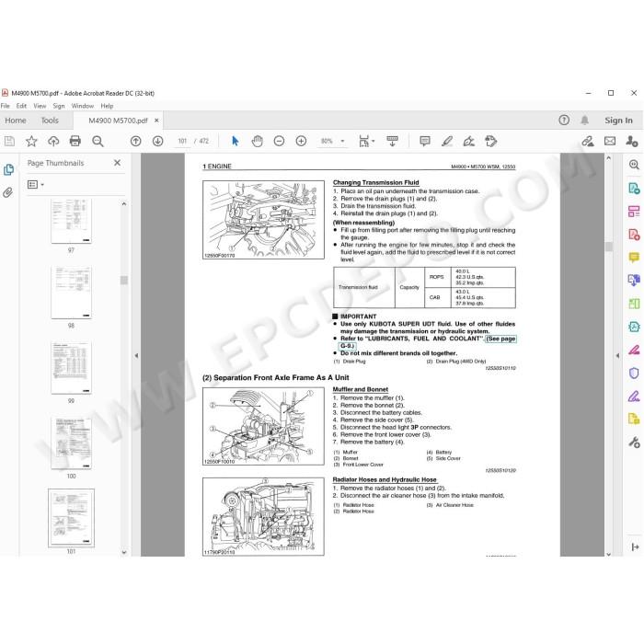Open Find text magnifier tool
This screenshot has height=644, width=644.
click(98, 142)
